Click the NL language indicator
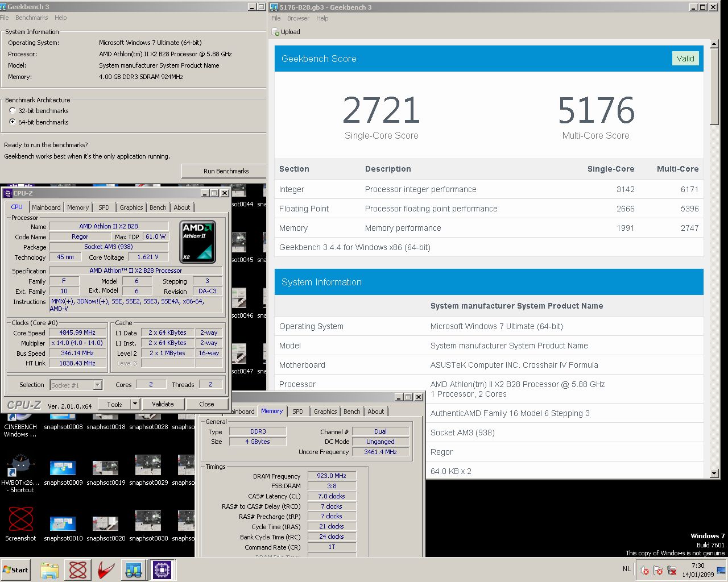The height and width of the screenshot is (582, 728). [x=626, y=568]
